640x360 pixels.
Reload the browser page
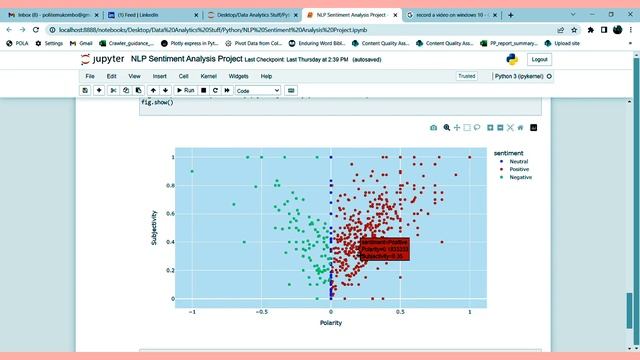pos(36,30)
